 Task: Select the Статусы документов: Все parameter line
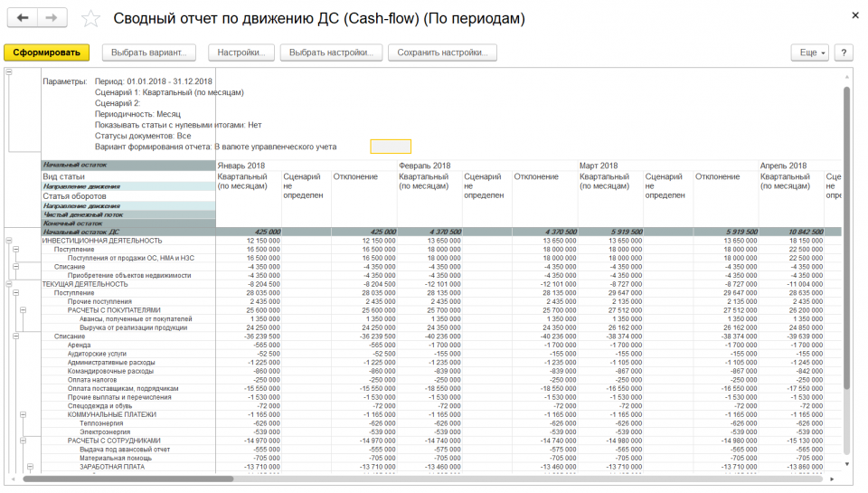[143, 136]
